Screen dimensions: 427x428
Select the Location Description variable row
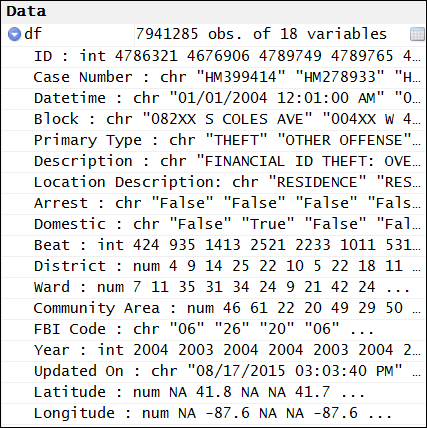coord(213,182)
